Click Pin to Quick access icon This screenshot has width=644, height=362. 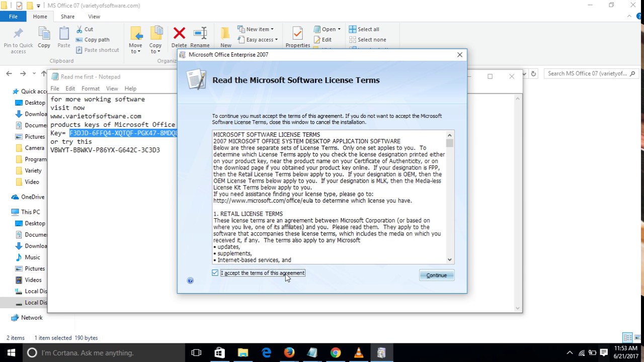coord(18,34)
